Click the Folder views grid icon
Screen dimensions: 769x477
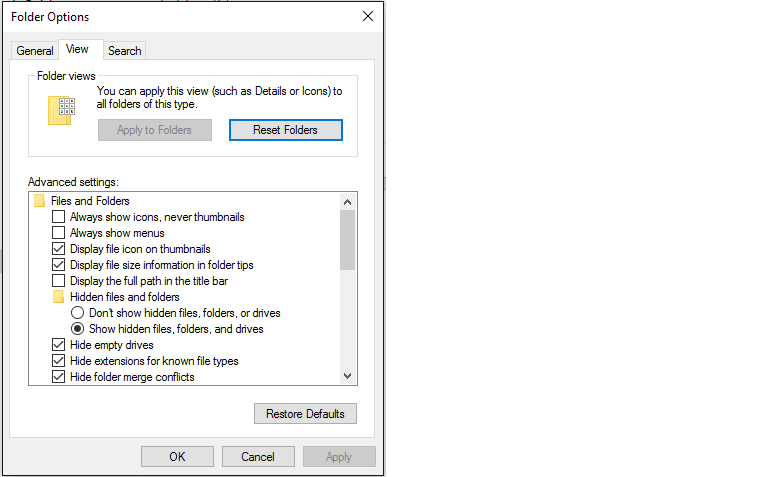click(x=61, y=110)
